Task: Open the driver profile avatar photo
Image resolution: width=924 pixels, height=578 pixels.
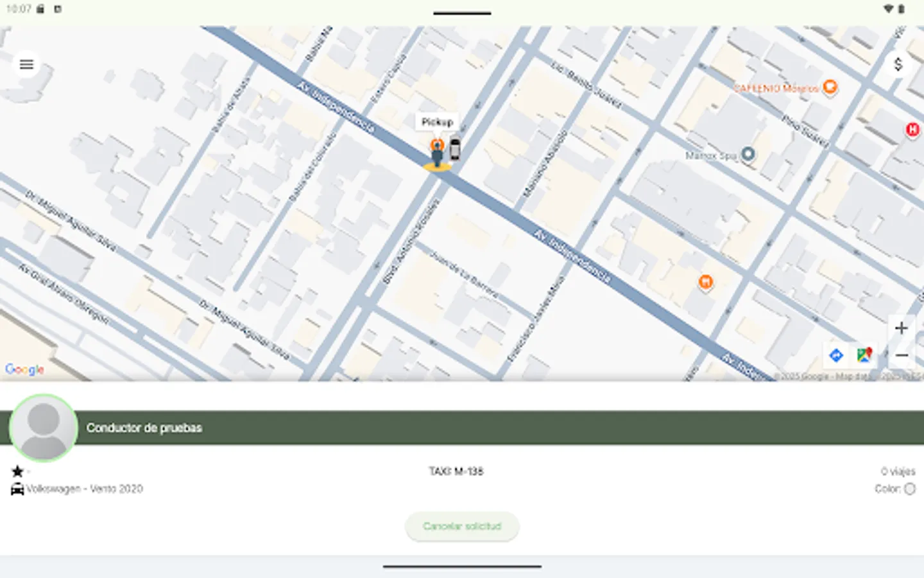Action: (x=43, y=427)
